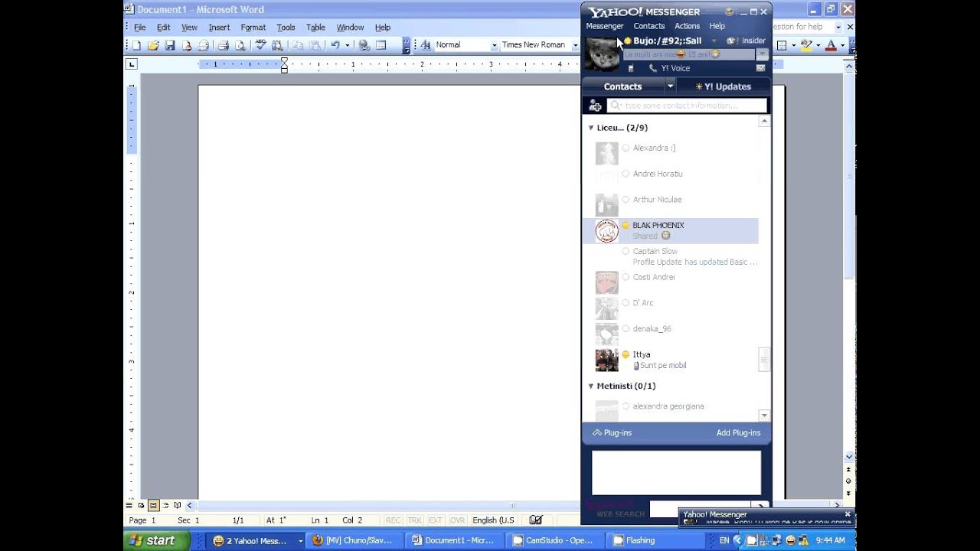Run Spelling and Grammar check (ABC icon)
This screenshot has height=551, width=980.
260,45
